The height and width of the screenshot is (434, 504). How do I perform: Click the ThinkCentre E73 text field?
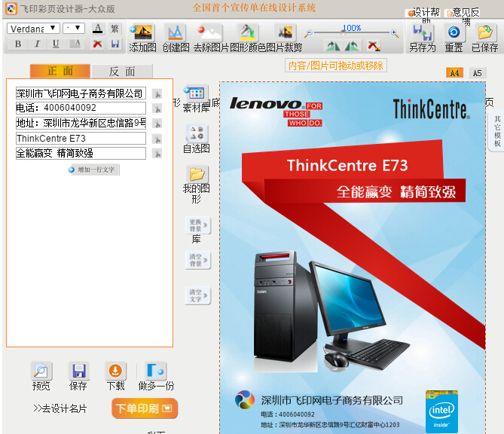81,139
